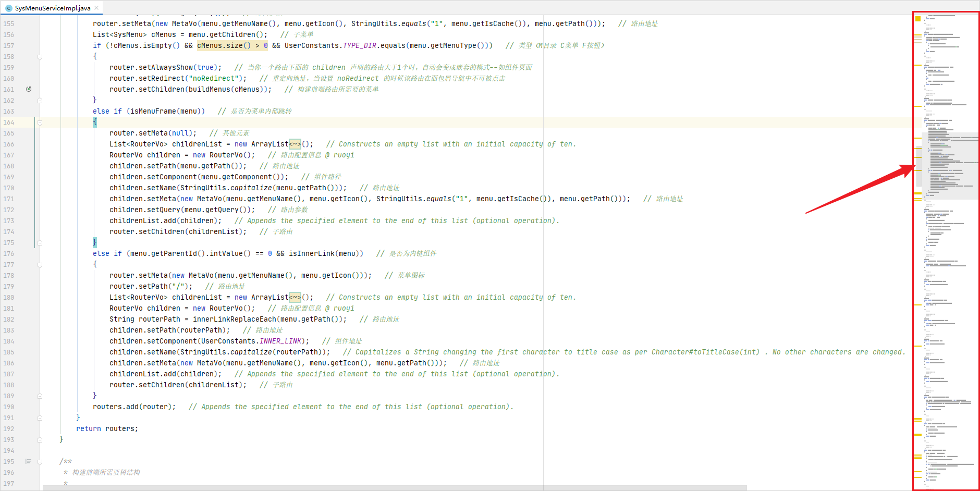Collapse the code block starting at line 158
The height and width of the screenshot is (491, 980).
point(40,57)
